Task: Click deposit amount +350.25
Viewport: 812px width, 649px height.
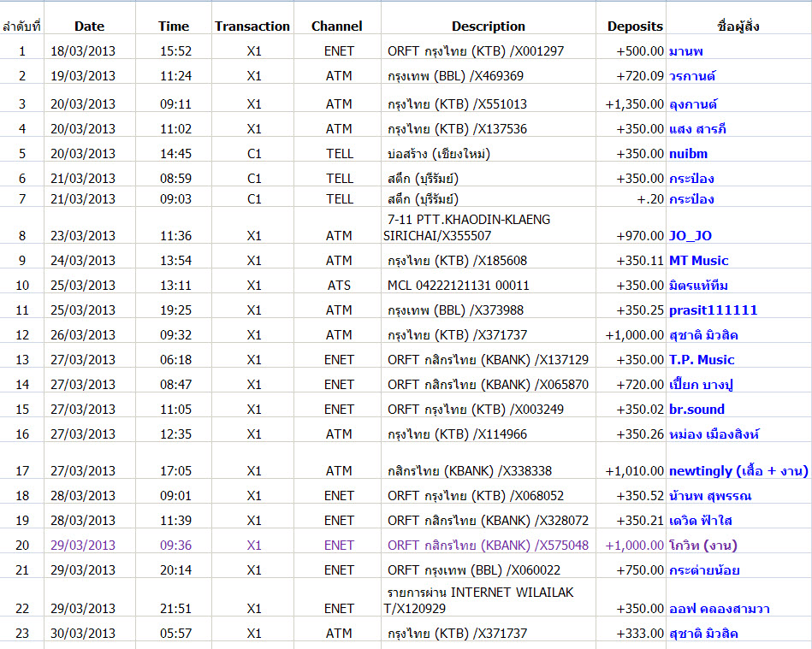Action: pos(639,310)
